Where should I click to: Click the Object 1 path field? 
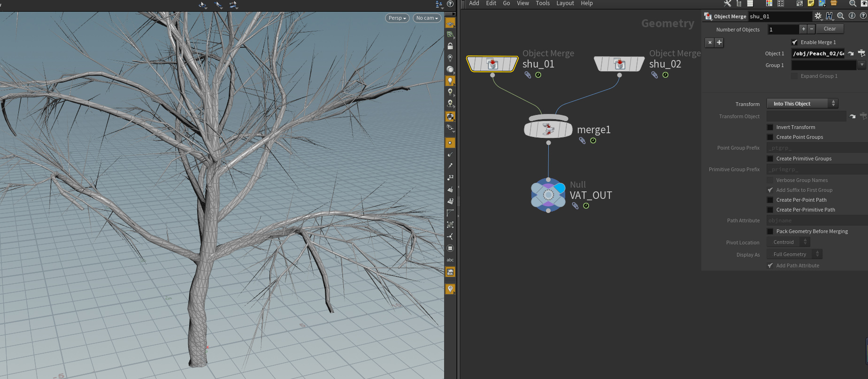(818, 53)
